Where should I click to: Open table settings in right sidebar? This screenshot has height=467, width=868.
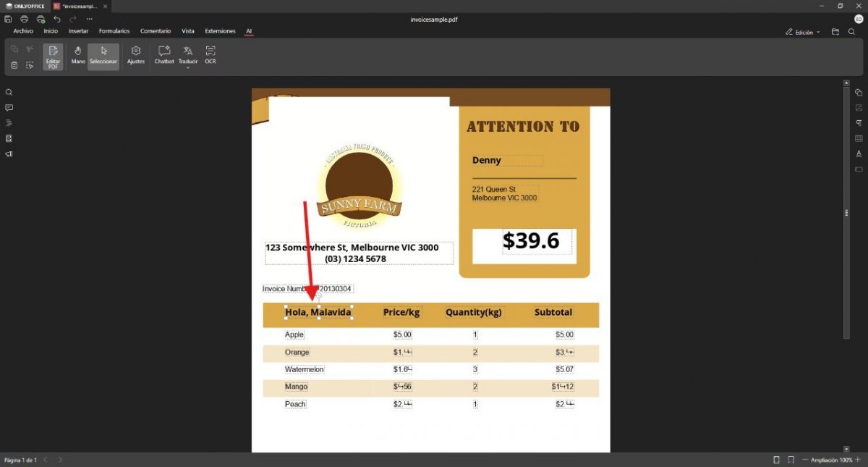click(x=859, y=138)
